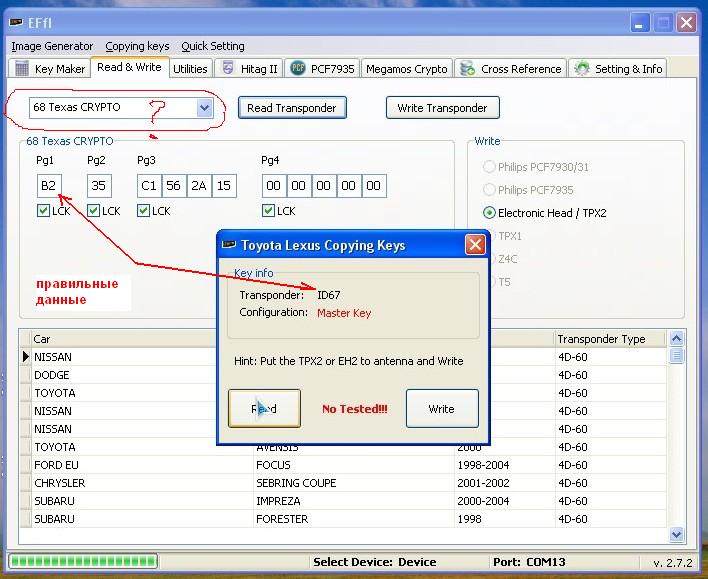Open the Copying keys menu
This screenshot has height=579, width=708.
137,46
